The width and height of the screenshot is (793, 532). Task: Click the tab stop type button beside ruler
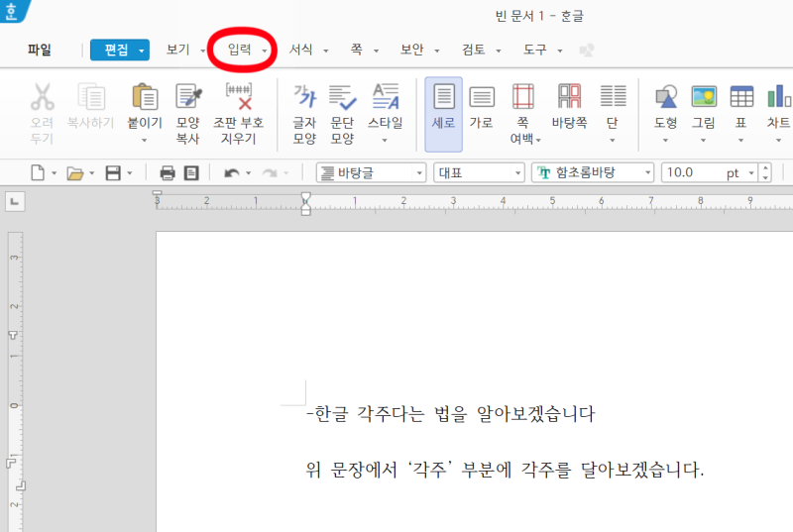[x=15, y=202]
